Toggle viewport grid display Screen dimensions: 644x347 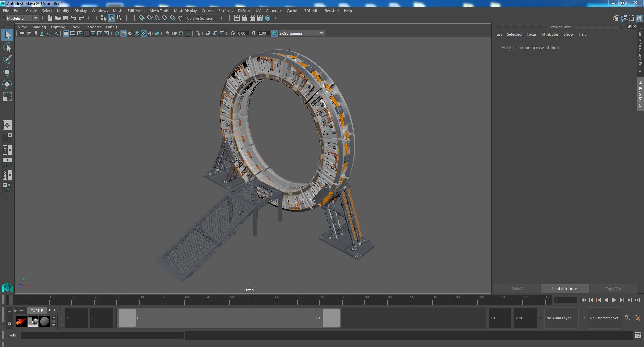click(66, 33)
